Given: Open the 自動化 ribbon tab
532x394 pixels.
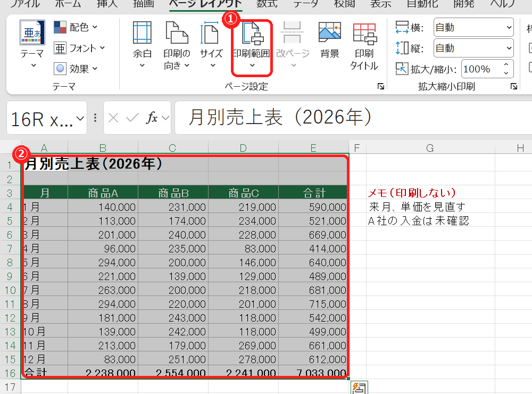Looking at the screenshot, I should [422, 4].
